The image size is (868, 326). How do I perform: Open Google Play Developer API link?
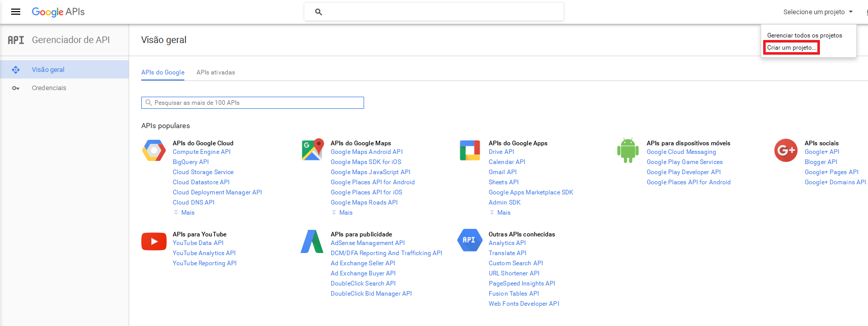click(x=684, y=172)
